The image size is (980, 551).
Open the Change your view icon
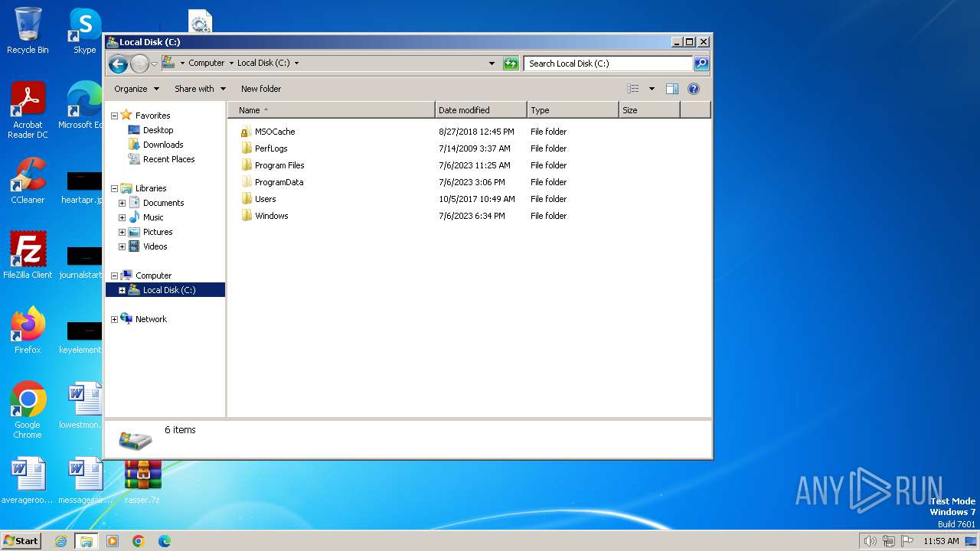[x=633, y=89]
